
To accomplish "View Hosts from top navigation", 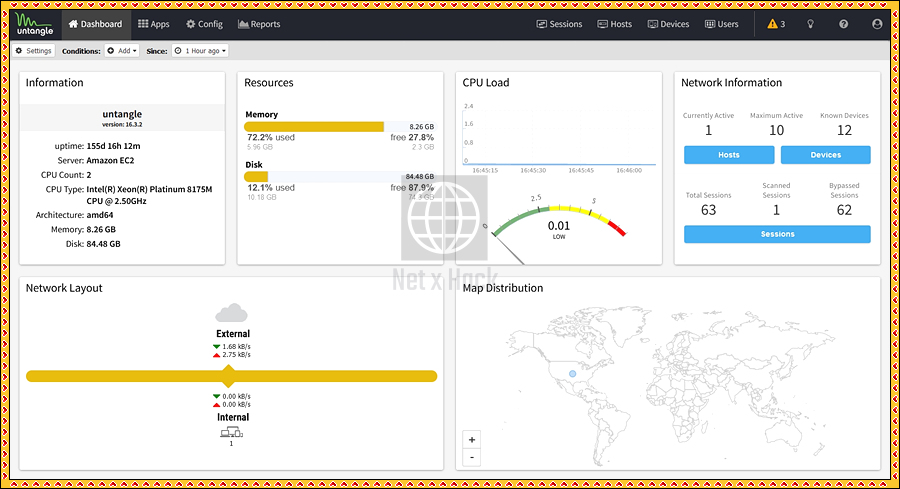I will coord(615,24).
